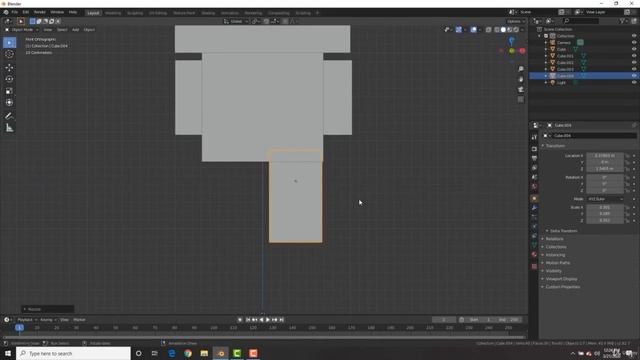Open the Object Mode dropdown
The height and width of the screenshot is (360, 640).
22,30
